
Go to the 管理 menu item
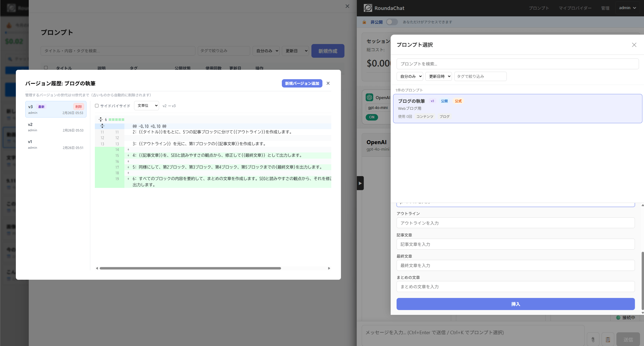pyautogui.click(x=605, y=8)
